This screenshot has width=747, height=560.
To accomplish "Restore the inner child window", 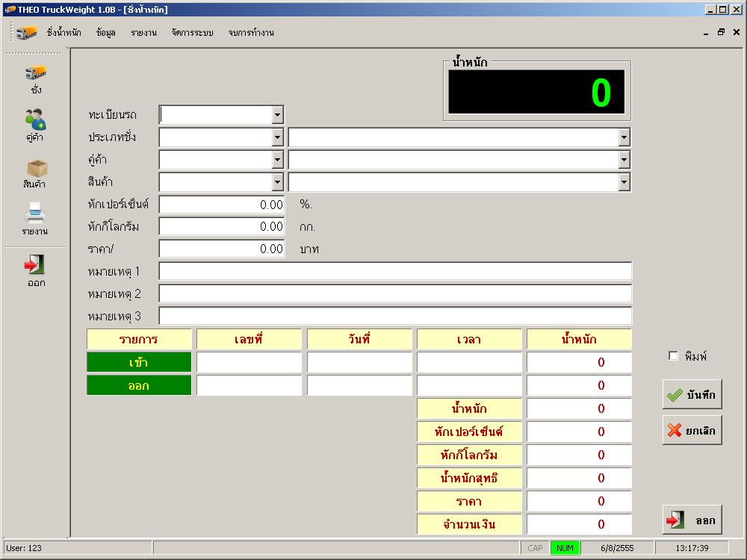I will click(721, 32).
